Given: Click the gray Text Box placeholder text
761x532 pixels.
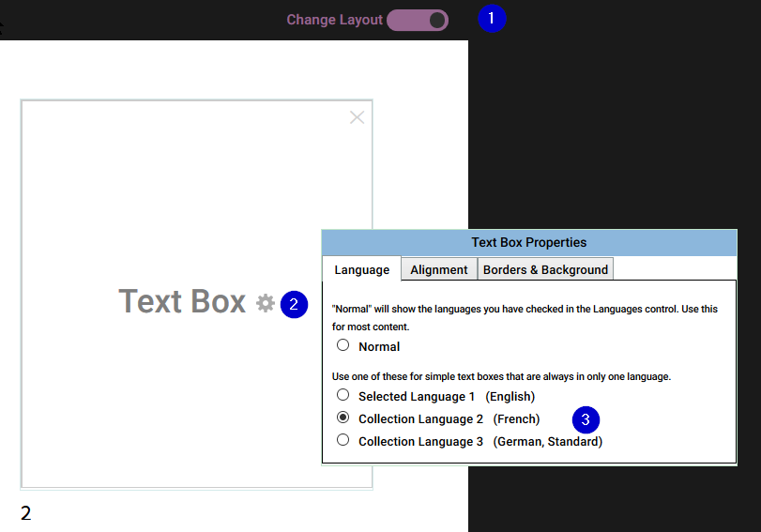Looking at the screenshot, I should click(182, 301).
